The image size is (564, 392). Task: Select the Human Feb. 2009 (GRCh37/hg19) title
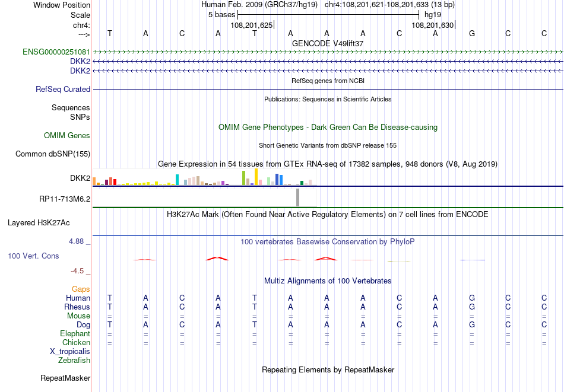tap(259, 5)
